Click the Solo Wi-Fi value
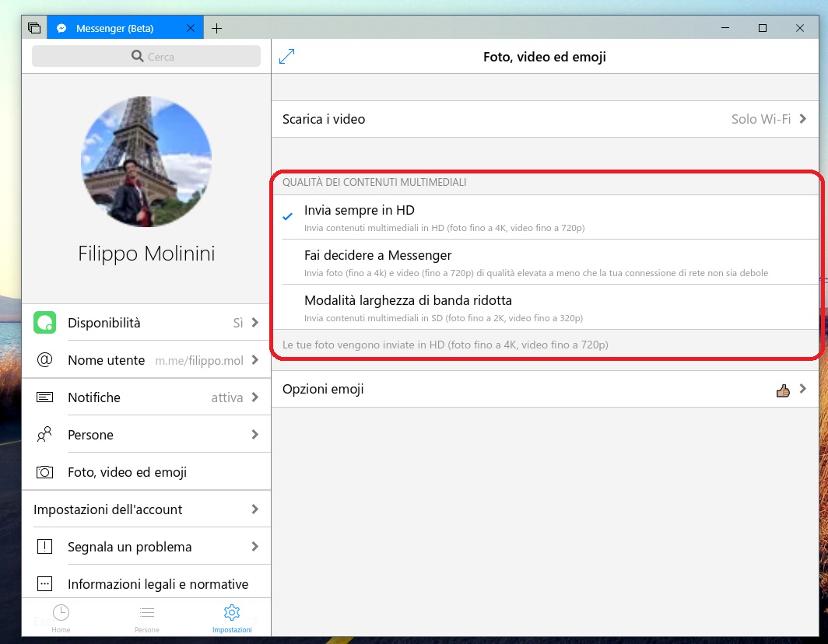This screenshot has height=644, width=828. tap(761, 119)
